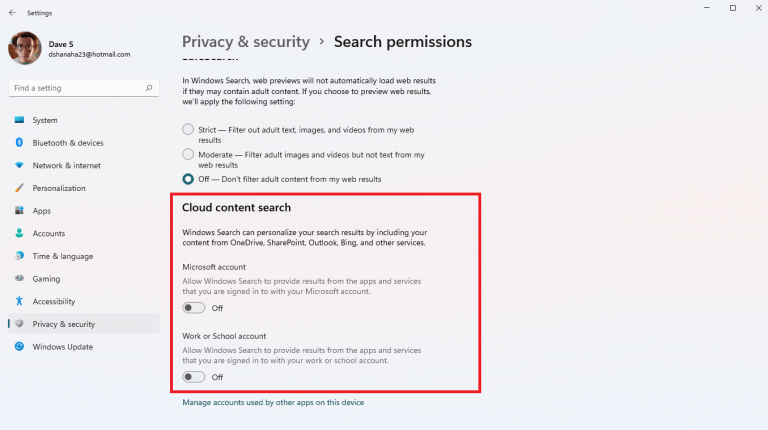This screenshot has height=430, width=768.
Task: Click the System icon in sidebar
Action: click(x=19, y=120)
